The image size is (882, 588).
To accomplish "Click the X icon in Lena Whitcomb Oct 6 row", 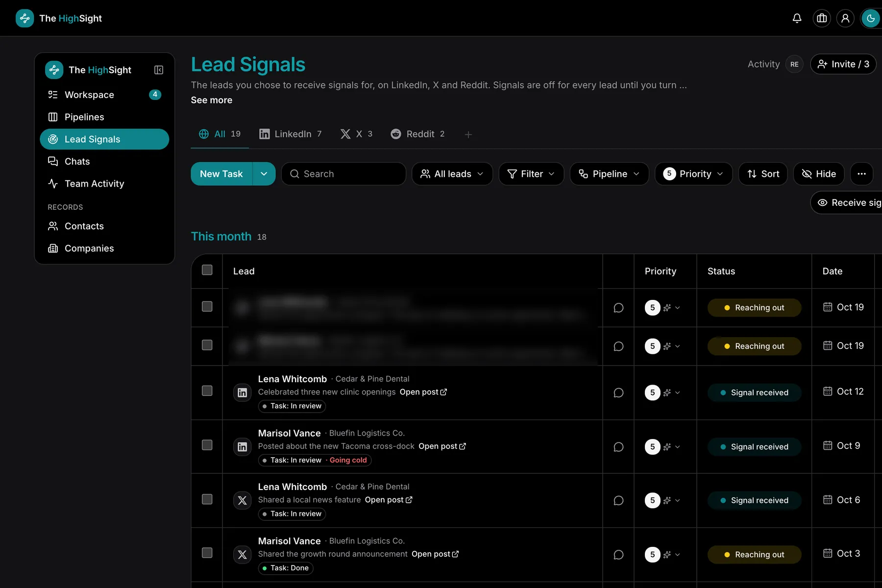I will pos(242,501).
